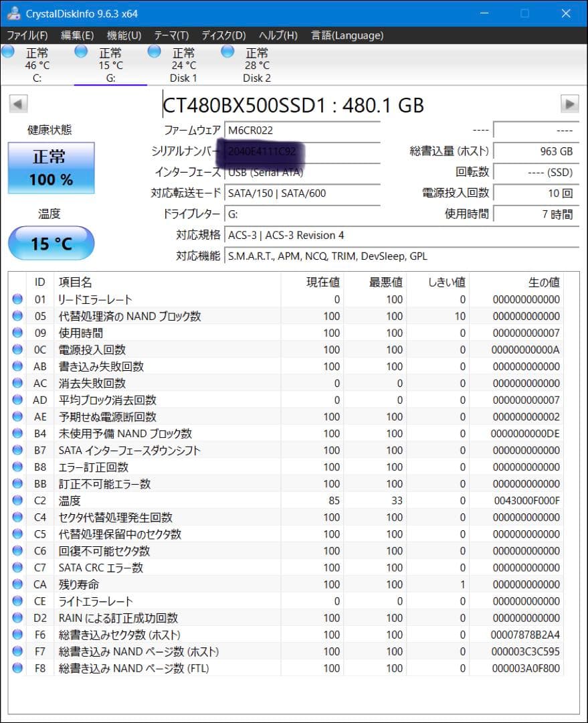
Task: Click status orb for attribute BB row
Action: click(x=17, y=484)
